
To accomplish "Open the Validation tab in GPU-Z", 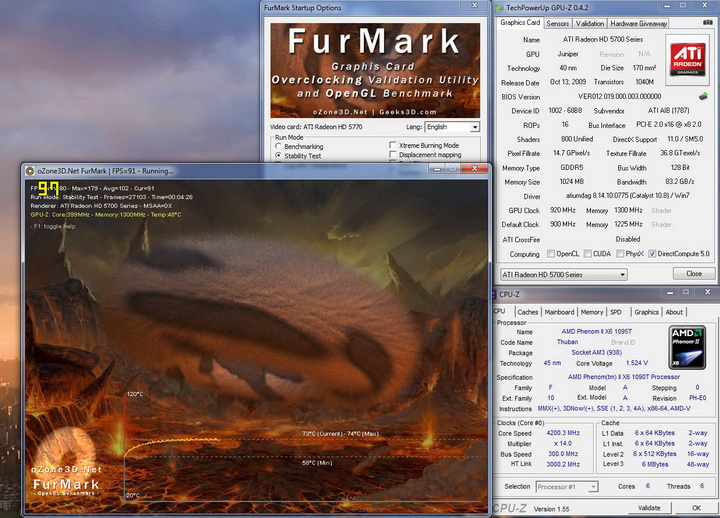I will pos(590,23).
